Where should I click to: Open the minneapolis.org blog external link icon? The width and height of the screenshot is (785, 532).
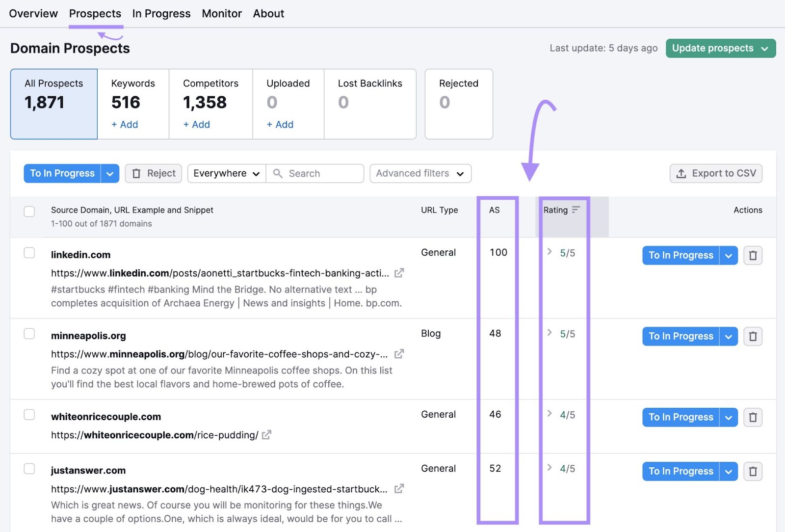click(399, 353)
